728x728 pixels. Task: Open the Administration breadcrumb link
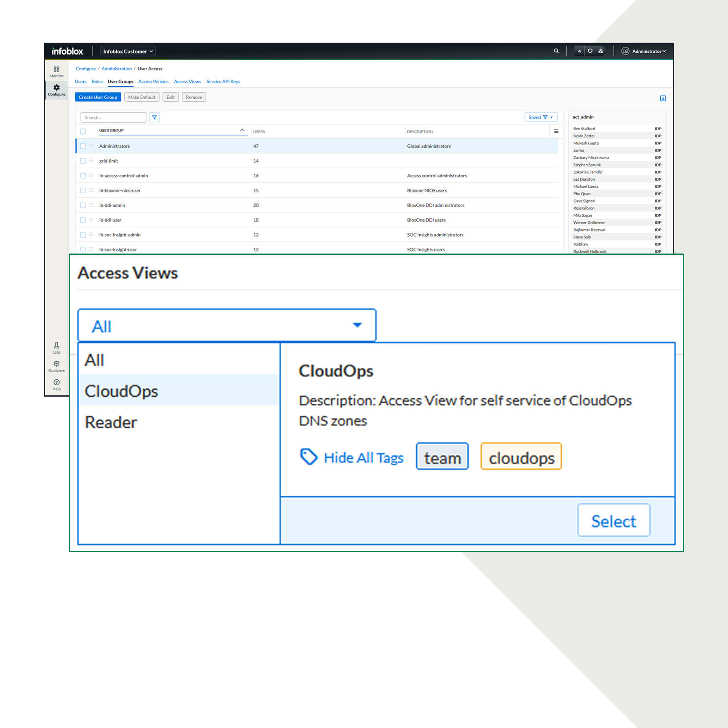[117, 69]
